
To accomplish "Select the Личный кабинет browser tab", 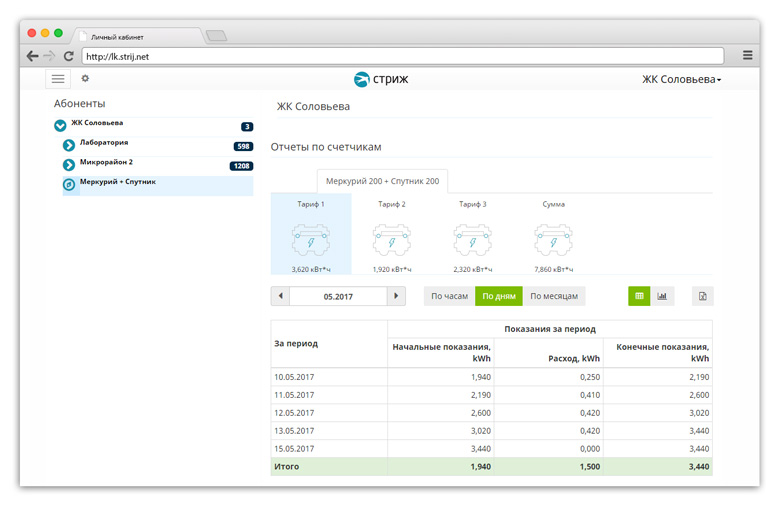I will click(139, 37).
